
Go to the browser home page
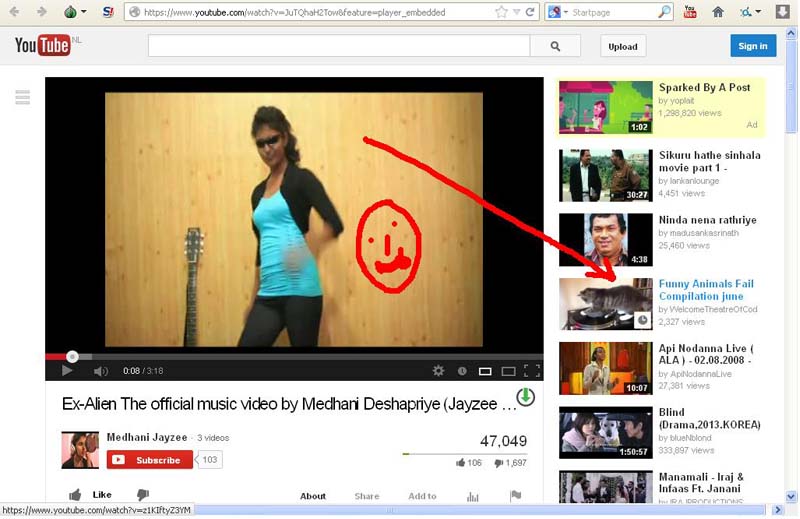click(x=718, y=12)
